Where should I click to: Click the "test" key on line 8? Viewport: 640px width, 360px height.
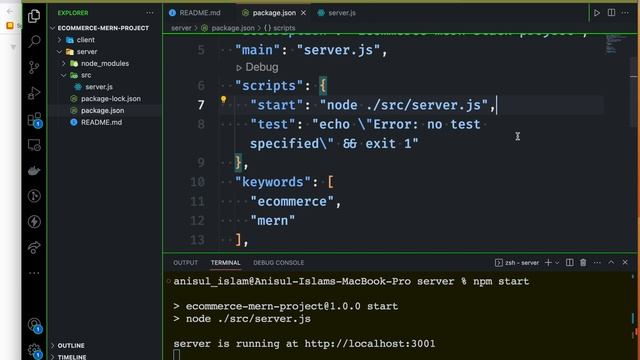273,124
